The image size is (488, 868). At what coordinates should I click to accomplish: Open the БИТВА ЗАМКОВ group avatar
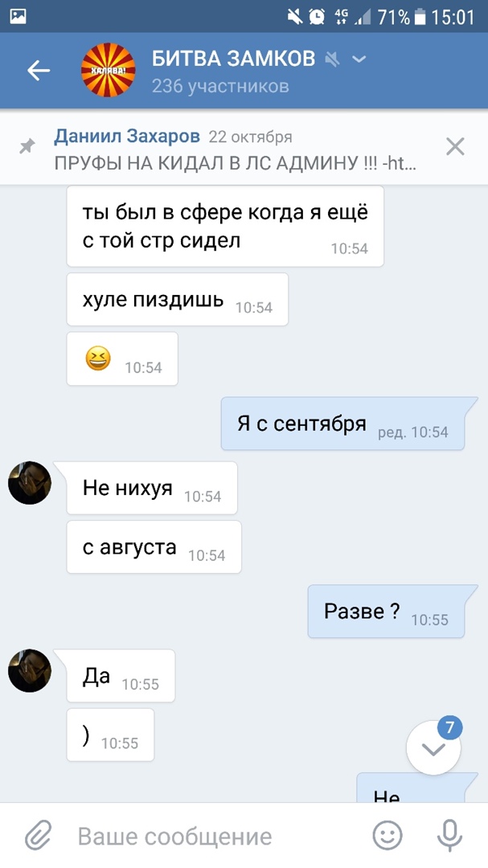(x=109, y=70)
